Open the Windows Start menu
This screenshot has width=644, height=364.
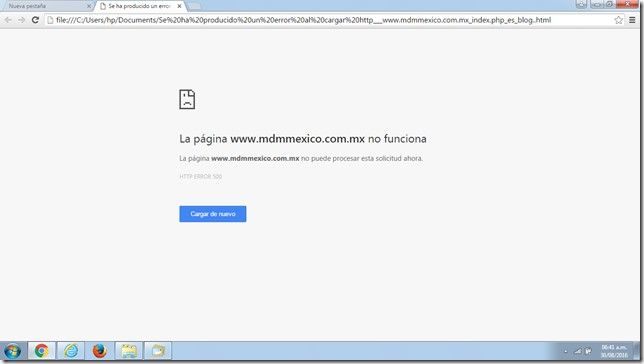[12, 351]
